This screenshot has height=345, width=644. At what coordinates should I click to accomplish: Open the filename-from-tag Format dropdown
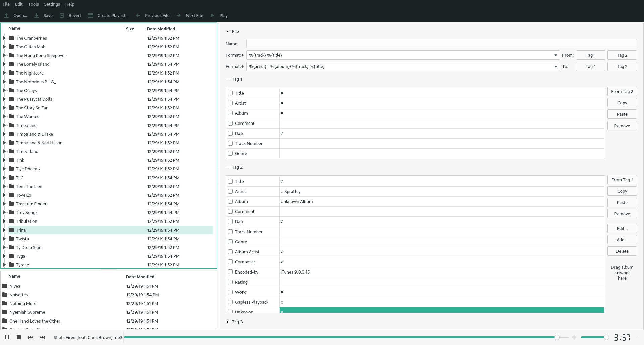(556, 55)
